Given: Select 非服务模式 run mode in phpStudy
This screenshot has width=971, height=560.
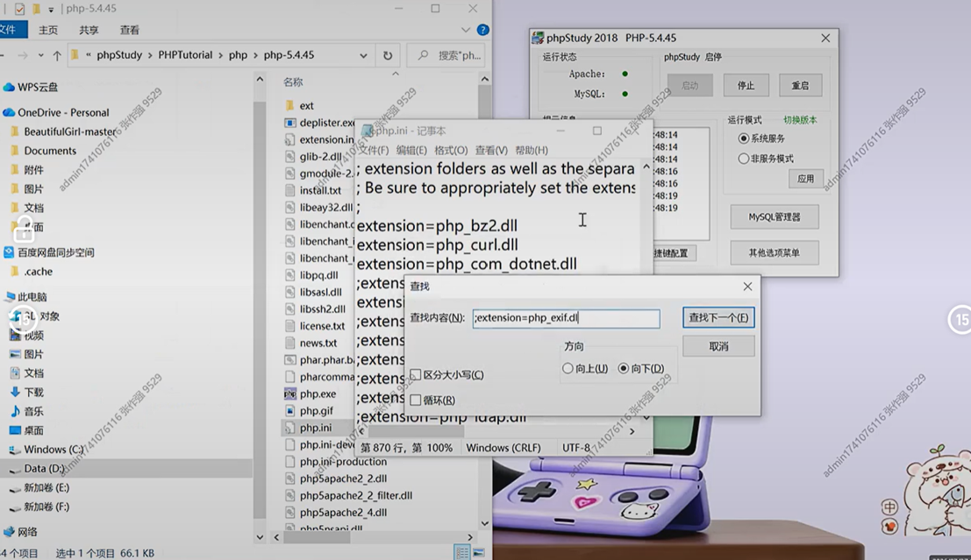Looking at the screenshot, I should [x=743, y=159].
